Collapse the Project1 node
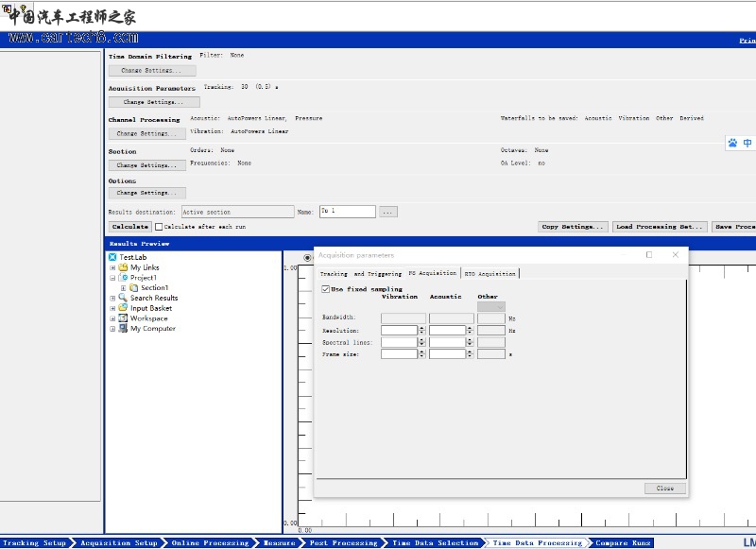This screenshot has width=756, height=549. pyautogui.click(x=112, y=278)
